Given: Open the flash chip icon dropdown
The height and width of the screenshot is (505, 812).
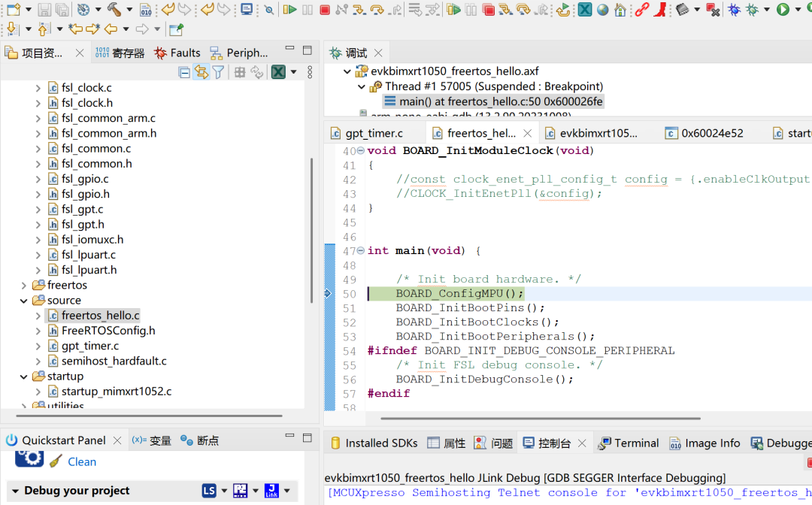Looking at the screenshot, I should (697, 9).
